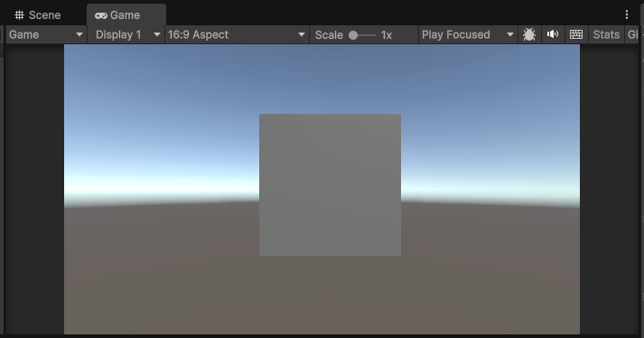Screen dimensions: 644x338
Task: Open the three-dot panel options menu
Action: point(626,14)
